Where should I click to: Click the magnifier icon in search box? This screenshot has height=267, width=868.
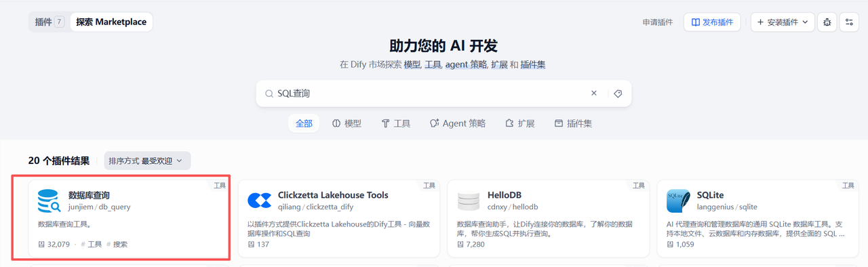269,94
